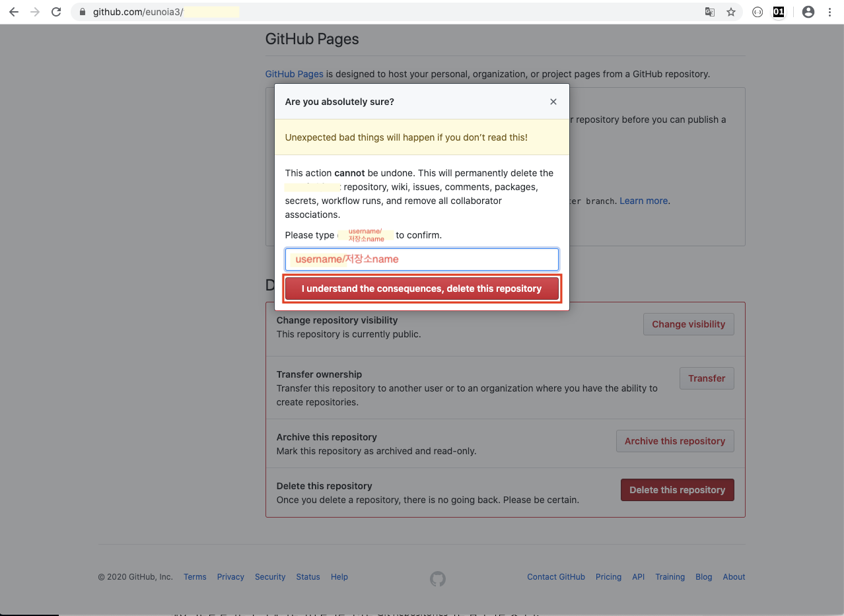Click the Transfer button
844x616 pixels.
click(707, 378)
